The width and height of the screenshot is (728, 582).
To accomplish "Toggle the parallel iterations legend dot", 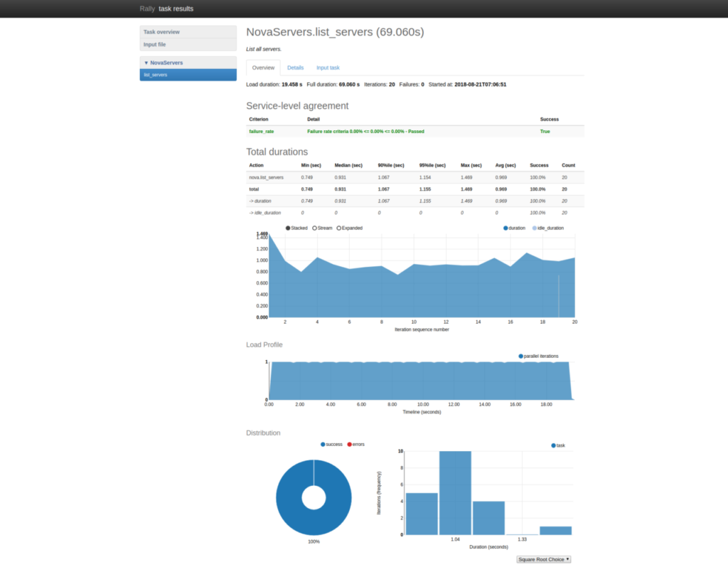I will click(521, 356).
